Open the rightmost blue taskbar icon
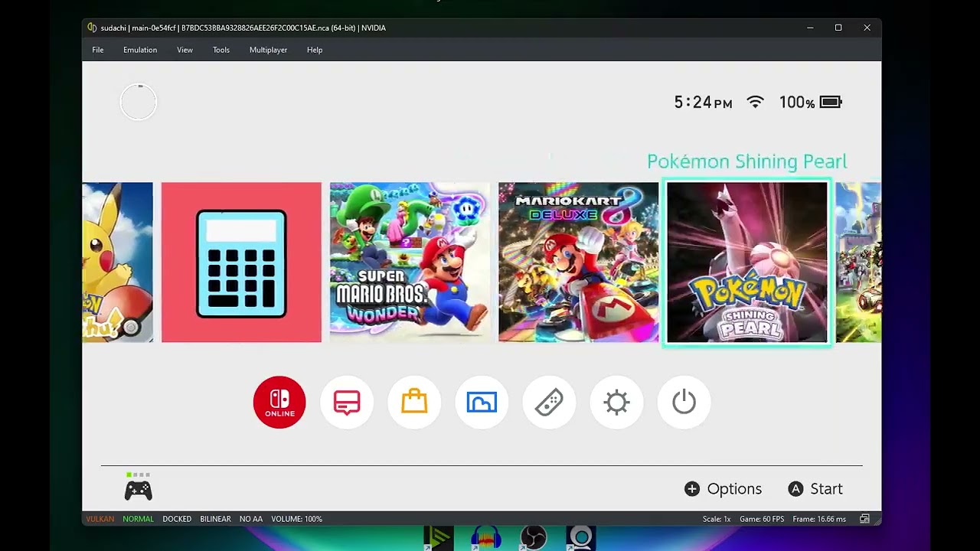Screen dimensions: 980x551 [x=581, y=538]
